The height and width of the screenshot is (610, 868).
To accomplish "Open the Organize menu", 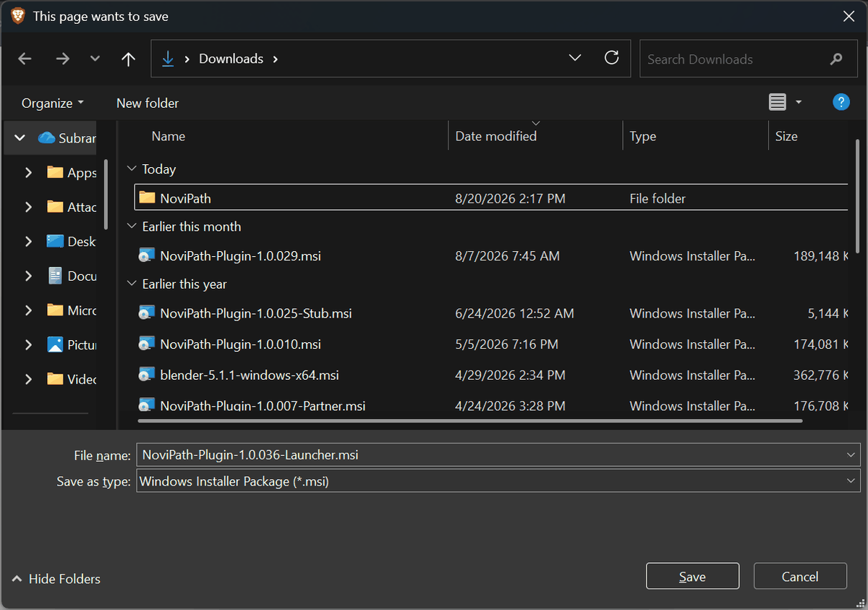I will pyautogui.click(x=52, y=103).
